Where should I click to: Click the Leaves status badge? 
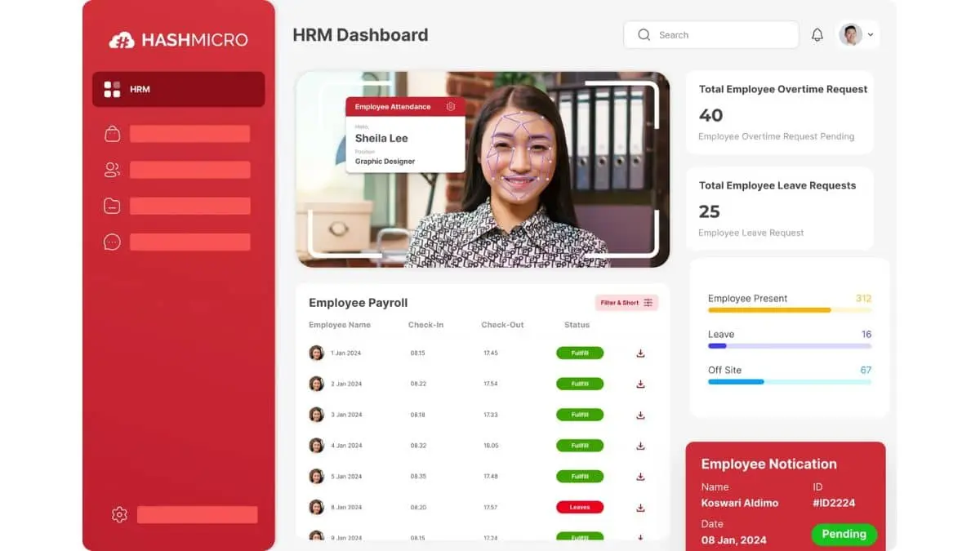(580, 507)
